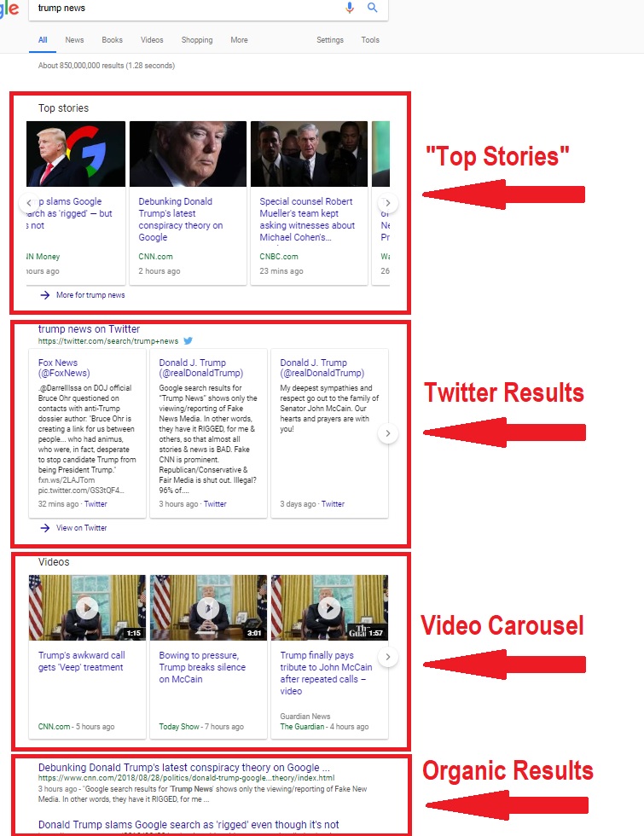Advance Top stories carousel right arrow
The image size is (644, 836).
tap(387, 203)
